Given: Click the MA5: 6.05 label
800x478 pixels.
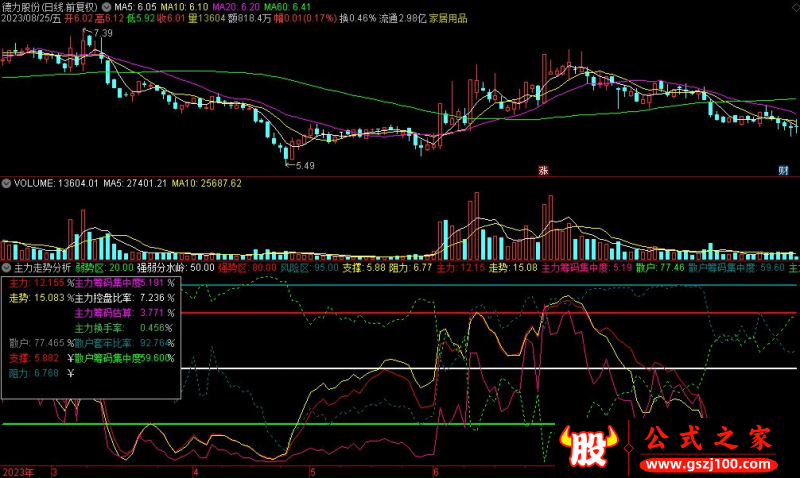Looking at the screenshot, I should point(135,7).
